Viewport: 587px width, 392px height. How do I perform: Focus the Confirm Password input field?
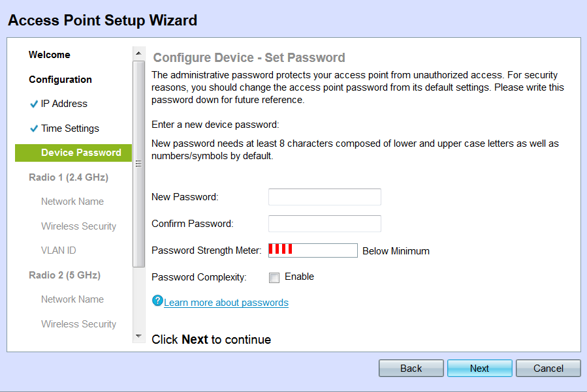pos(325,224)
